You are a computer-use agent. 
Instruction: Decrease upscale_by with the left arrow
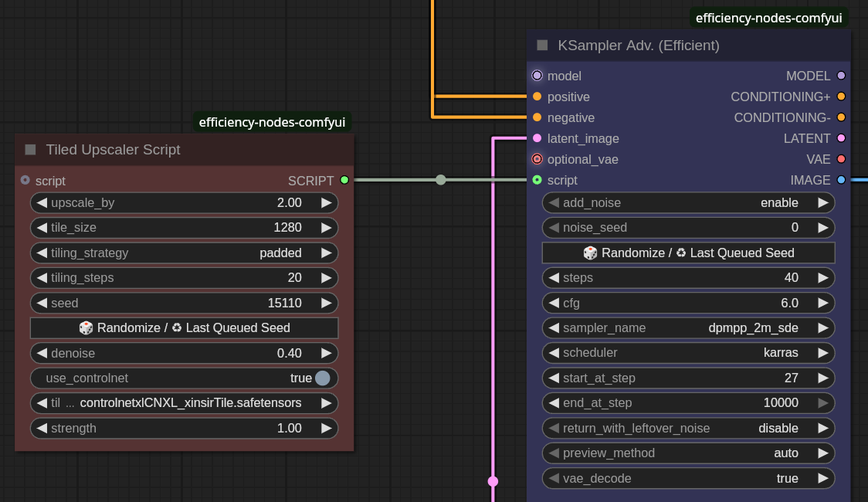[42, 202]
